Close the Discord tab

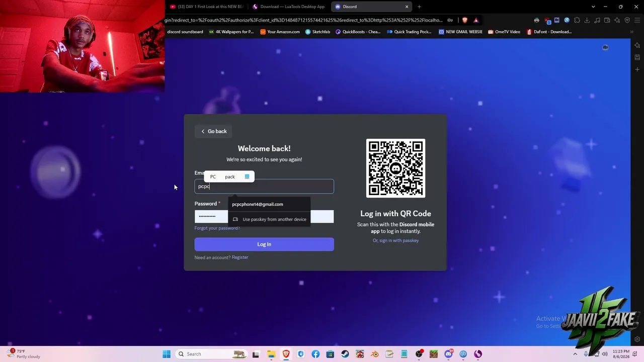pos(407,7)
